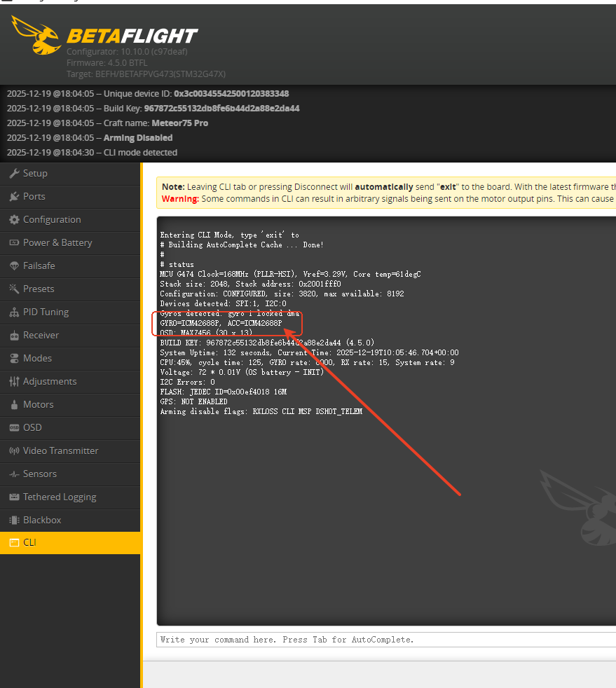Image resolution: width=616 pixels, height=688 pixels.
Task: Click the Receiver radio icon
Action: pyautogui.click(x=15, y=335)
